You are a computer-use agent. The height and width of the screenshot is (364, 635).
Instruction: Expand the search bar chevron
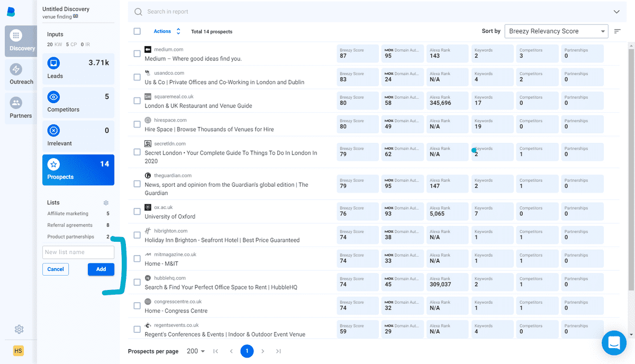pos(616,12)
